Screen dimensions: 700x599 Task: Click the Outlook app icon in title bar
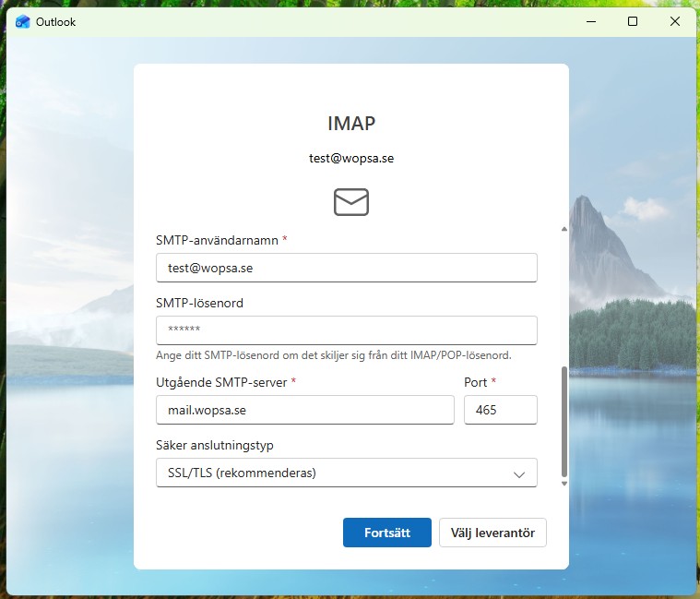pos(23,21)
